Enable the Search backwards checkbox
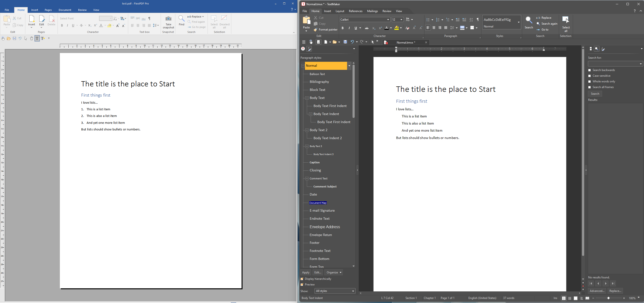The image size is (644, 303). tap(590, 70)
